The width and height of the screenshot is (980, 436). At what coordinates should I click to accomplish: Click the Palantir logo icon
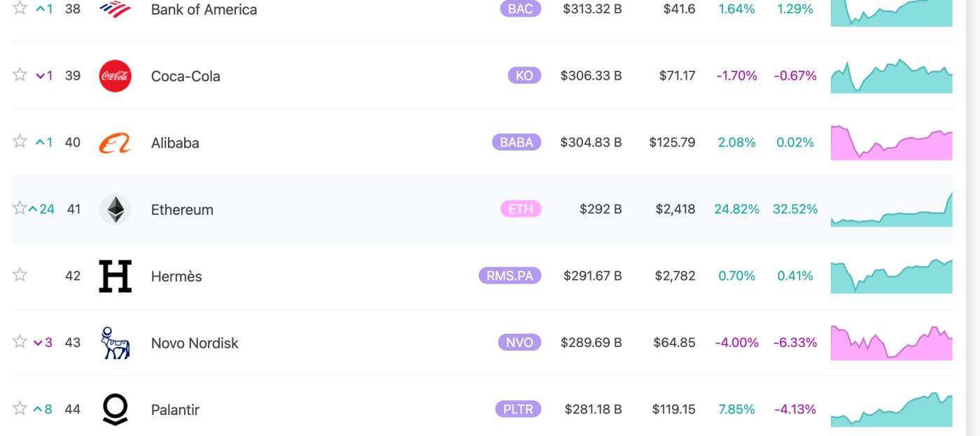point(115,409)
